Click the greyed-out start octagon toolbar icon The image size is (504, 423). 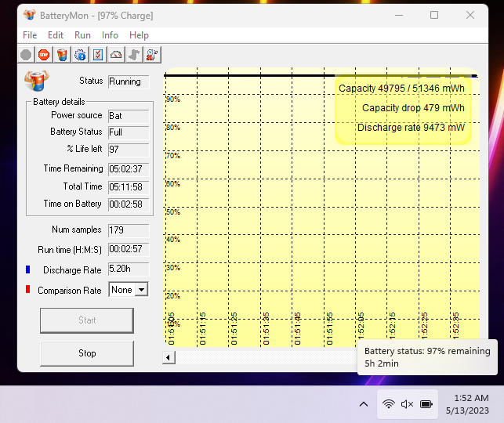pos(26,55)
